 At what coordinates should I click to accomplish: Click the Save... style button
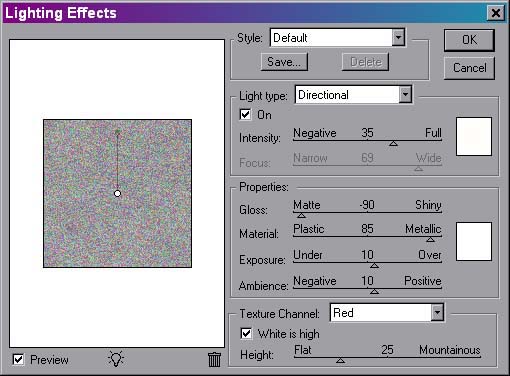click(x=284, y=62)
